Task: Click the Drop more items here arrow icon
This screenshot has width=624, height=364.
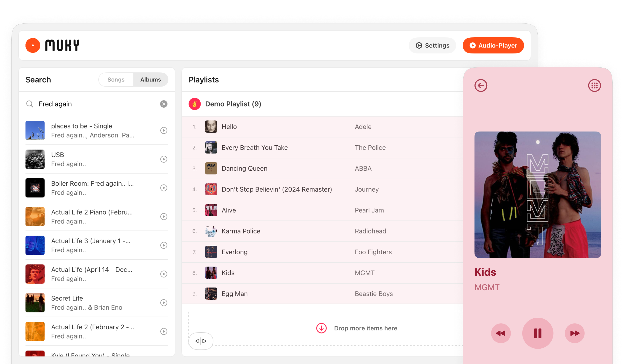Action: (x=321, y=328)
